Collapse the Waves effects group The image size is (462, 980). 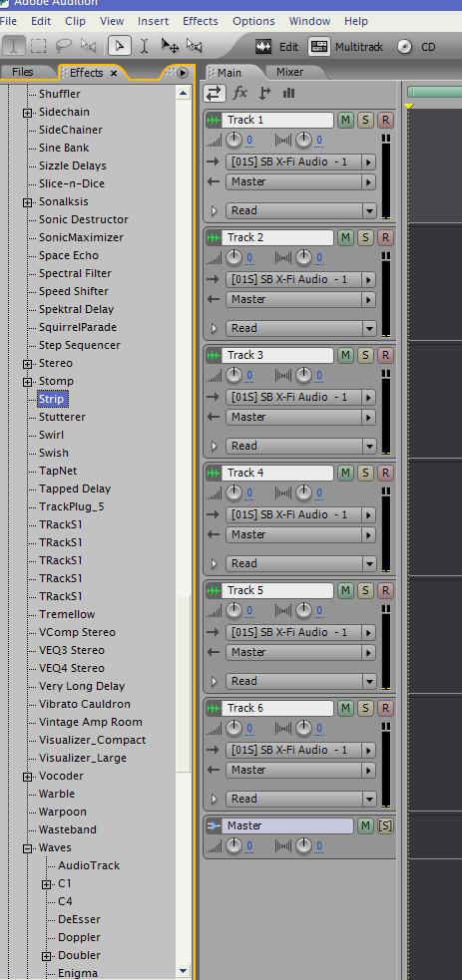[x=28, y=848]
